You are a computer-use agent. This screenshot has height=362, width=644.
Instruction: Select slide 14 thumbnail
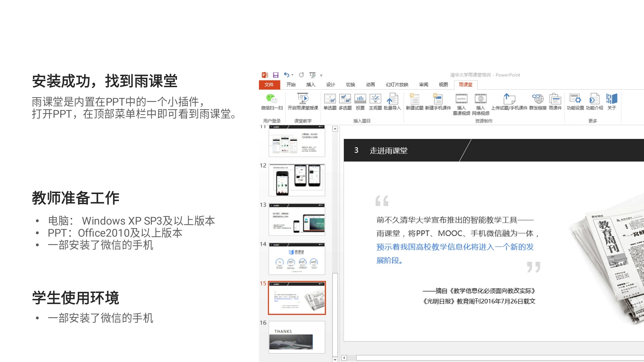[297, 258]
